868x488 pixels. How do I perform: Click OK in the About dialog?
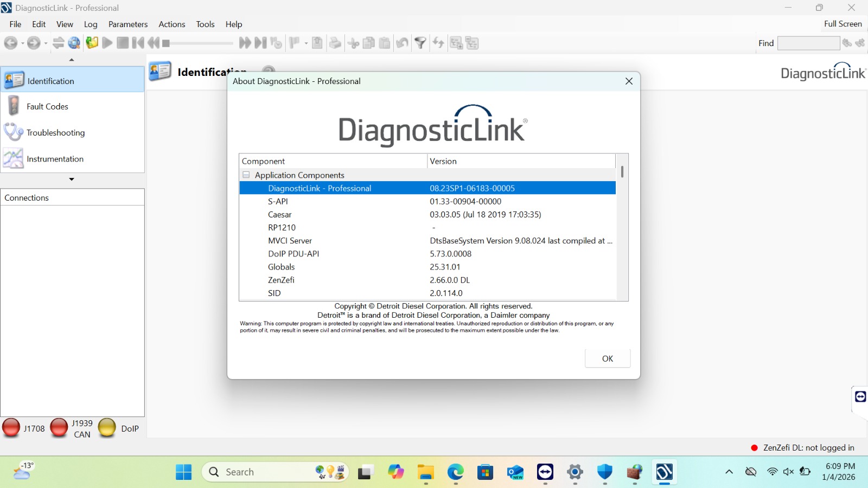[608, 358]
